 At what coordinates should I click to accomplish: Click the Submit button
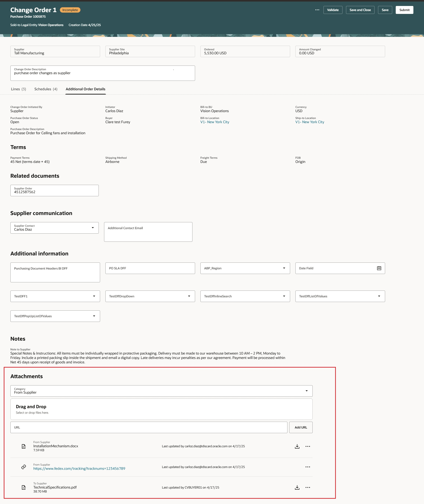[404, 10]
